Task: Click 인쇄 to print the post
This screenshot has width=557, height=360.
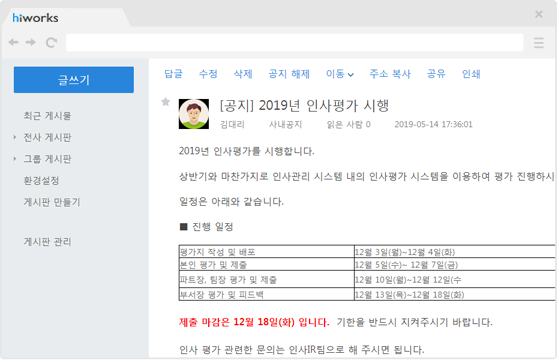Action: (x=471, y=74)
